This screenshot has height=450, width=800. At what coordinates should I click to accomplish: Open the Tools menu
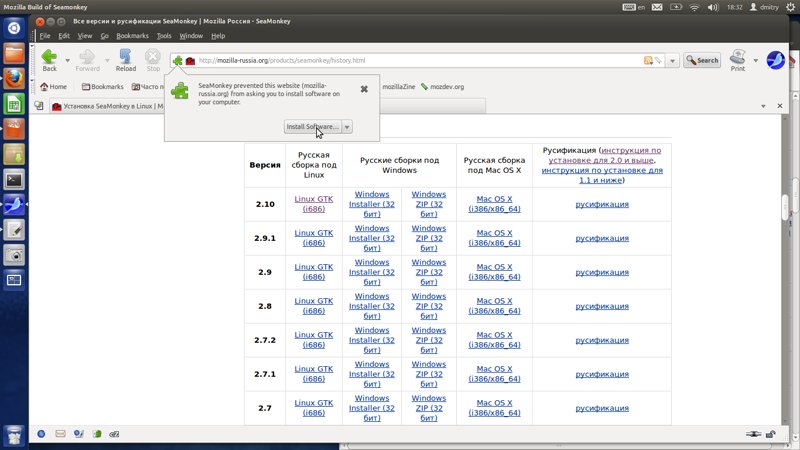click(x=164, y=36)
